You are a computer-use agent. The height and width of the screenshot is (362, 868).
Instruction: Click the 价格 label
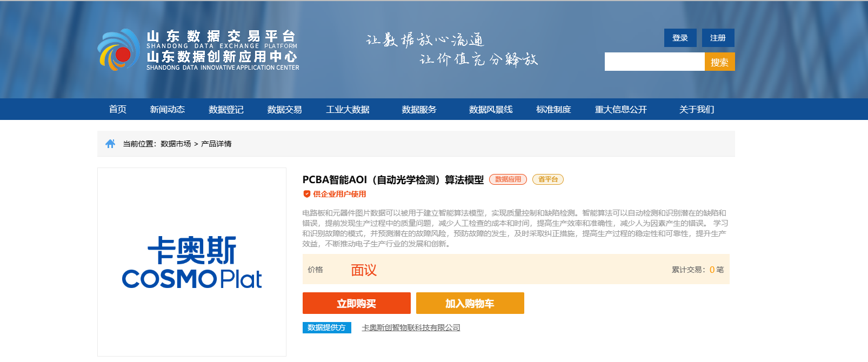click(315, 270)
